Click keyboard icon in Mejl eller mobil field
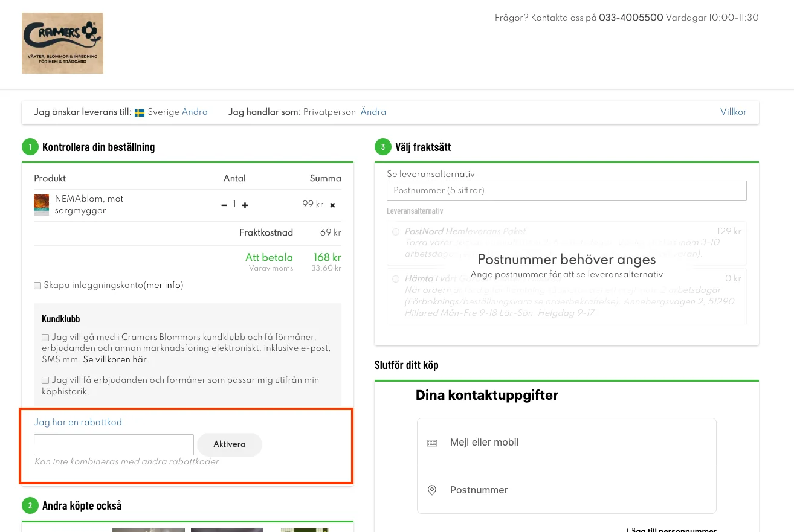794x532 pixels. (x=432, y=443)
